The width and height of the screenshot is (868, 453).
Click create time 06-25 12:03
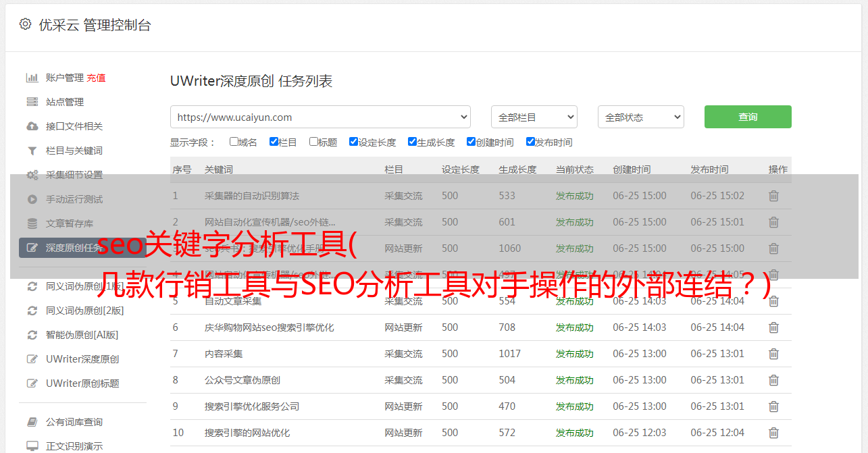[640, 433]
